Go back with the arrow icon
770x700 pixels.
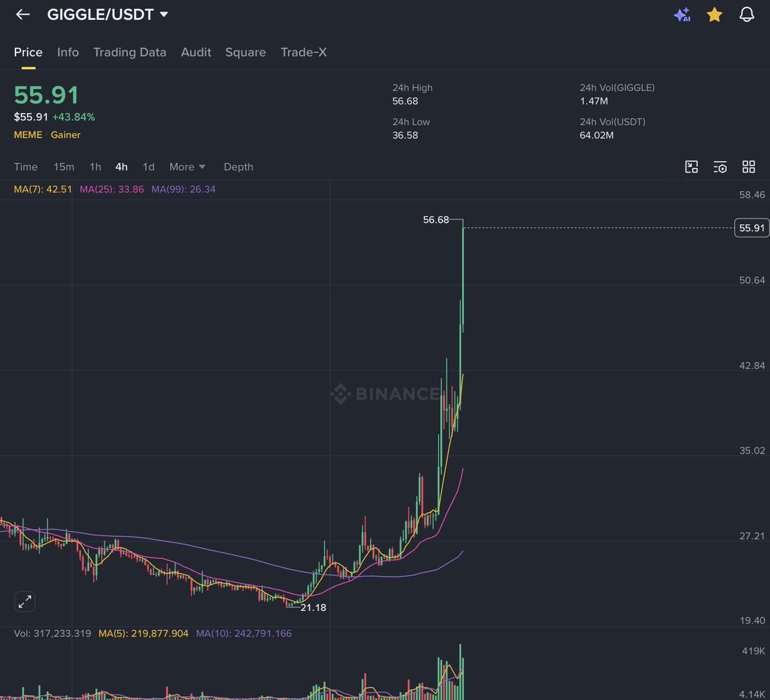[x=23, y=14]
